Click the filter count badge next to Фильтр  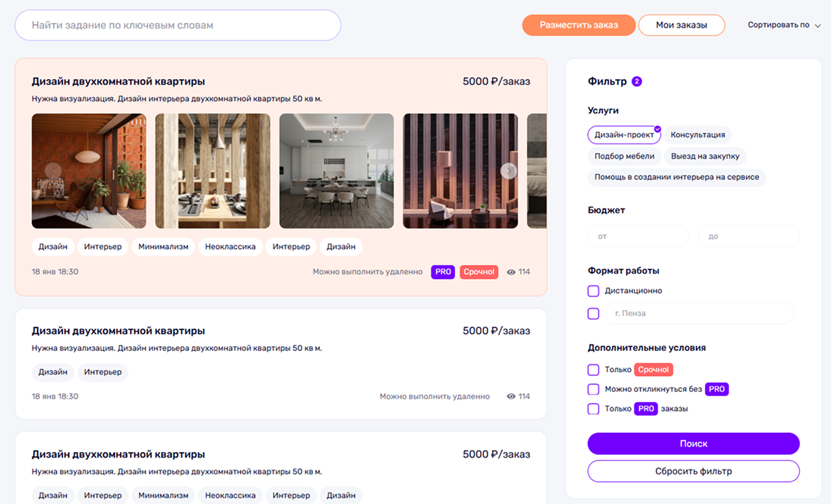click(x=637, y=82)
